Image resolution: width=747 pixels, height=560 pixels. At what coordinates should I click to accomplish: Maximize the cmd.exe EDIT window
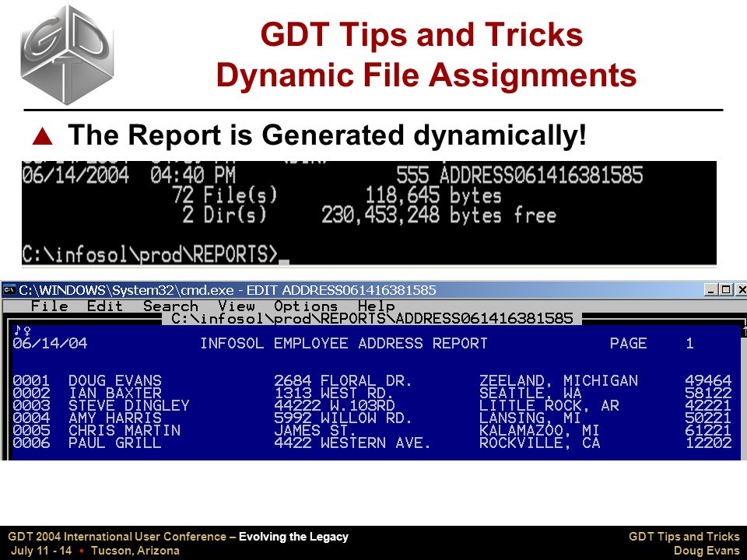tap(725, 289)
